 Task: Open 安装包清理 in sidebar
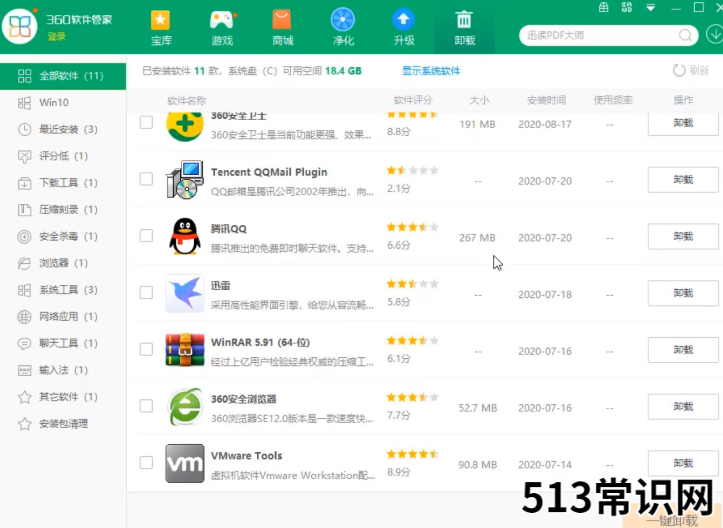click(63, 423)
